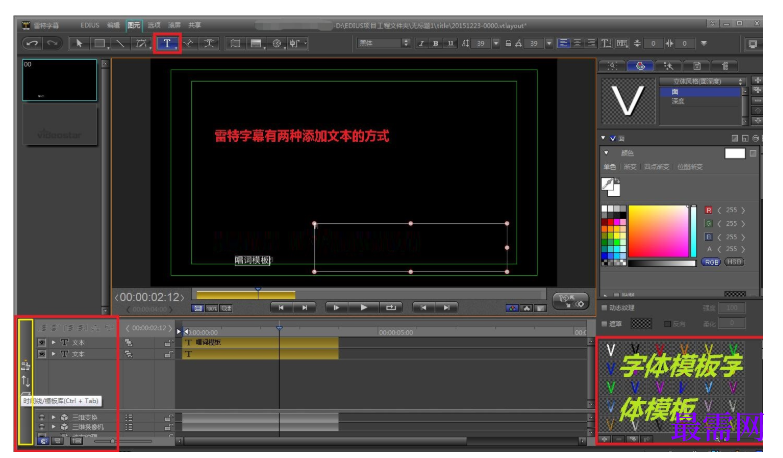
Task: Open the font width 39 dropdown
Action: point(549,43)
